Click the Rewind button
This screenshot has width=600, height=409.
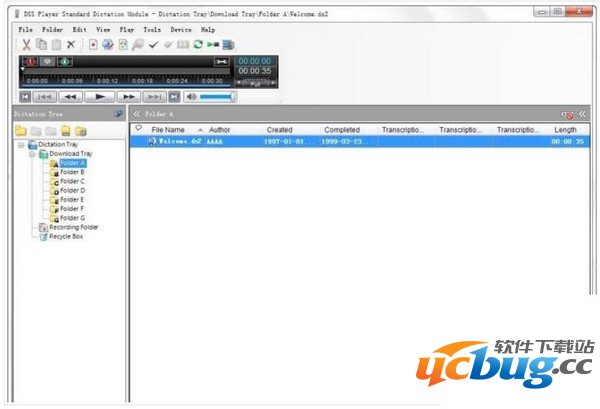point(70,97)
